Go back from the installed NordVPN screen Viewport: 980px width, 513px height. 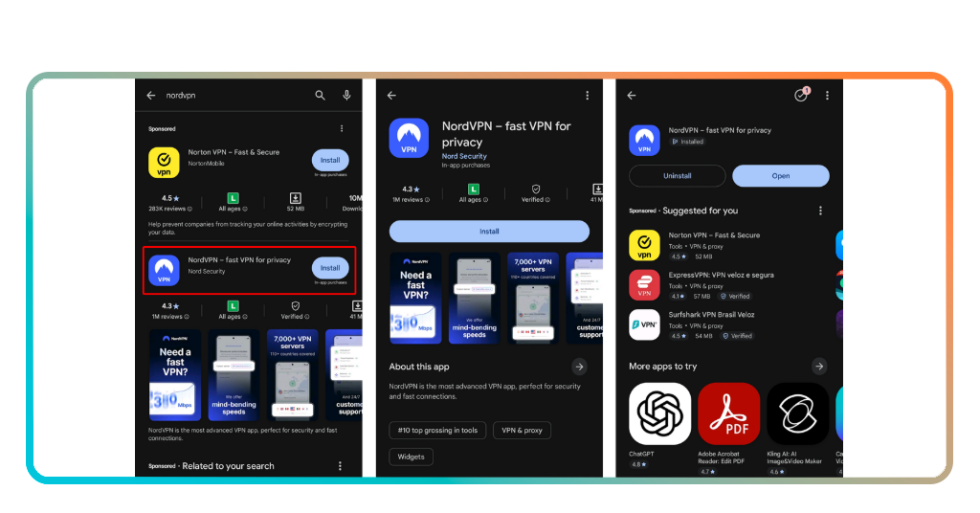click(x=632, y=96)
